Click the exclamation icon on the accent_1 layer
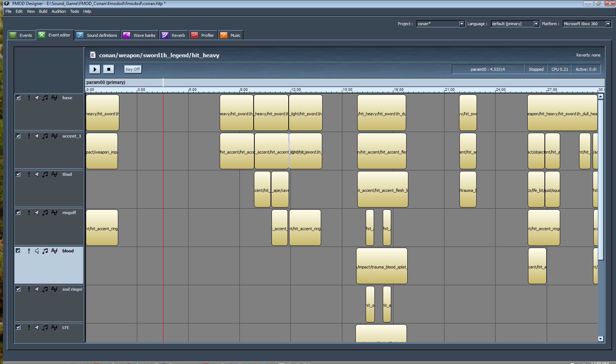This screenshot has height=364, width=616. tap(29, 136)
